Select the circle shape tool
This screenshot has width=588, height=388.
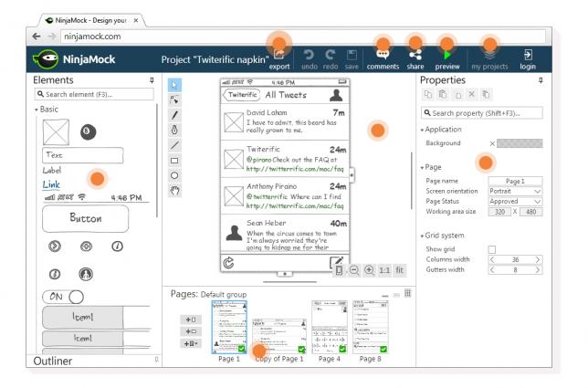[174, 175]
